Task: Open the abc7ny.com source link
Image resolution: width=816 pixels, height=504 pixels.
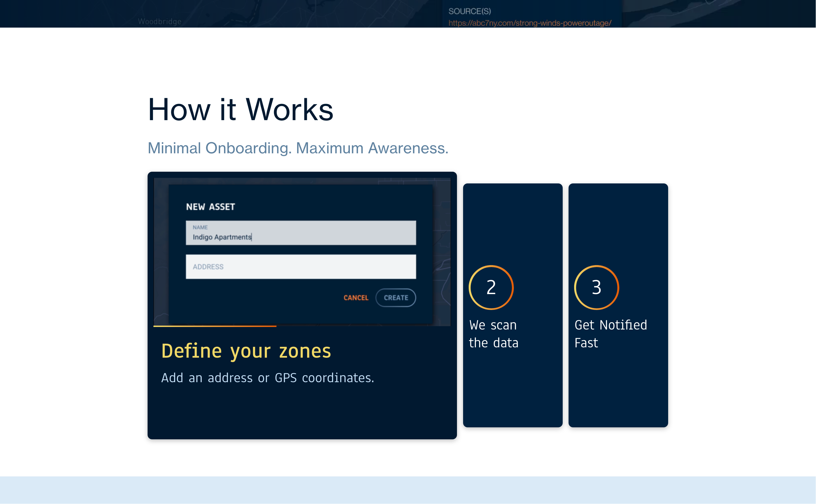Action: (529, 23)
